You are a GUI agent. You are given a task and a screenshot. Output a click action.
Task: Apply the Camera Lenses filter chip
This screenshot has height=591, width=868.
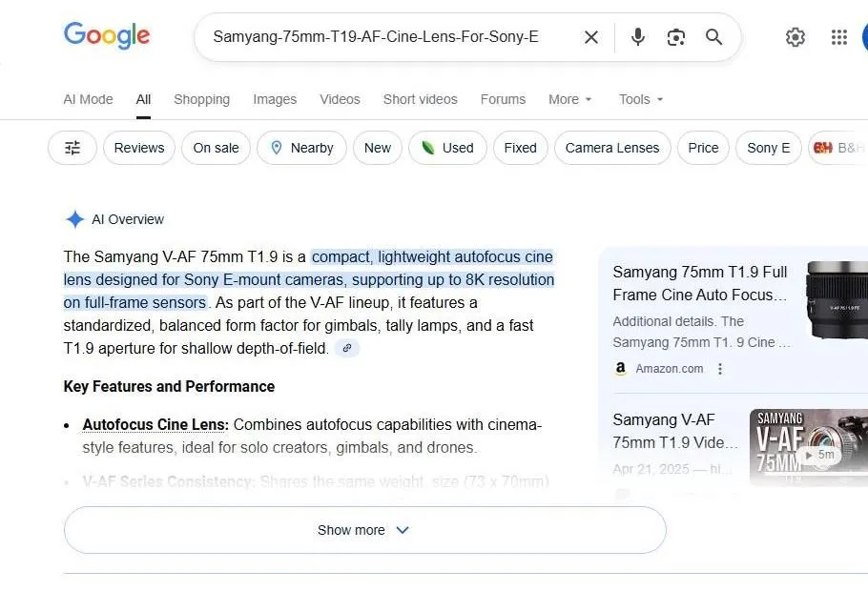[x=612, y=148]
